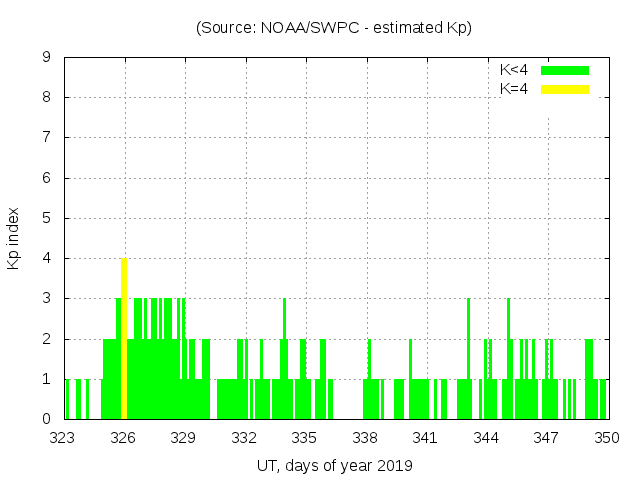Click the x-axis tick label 344

(486, 438)
